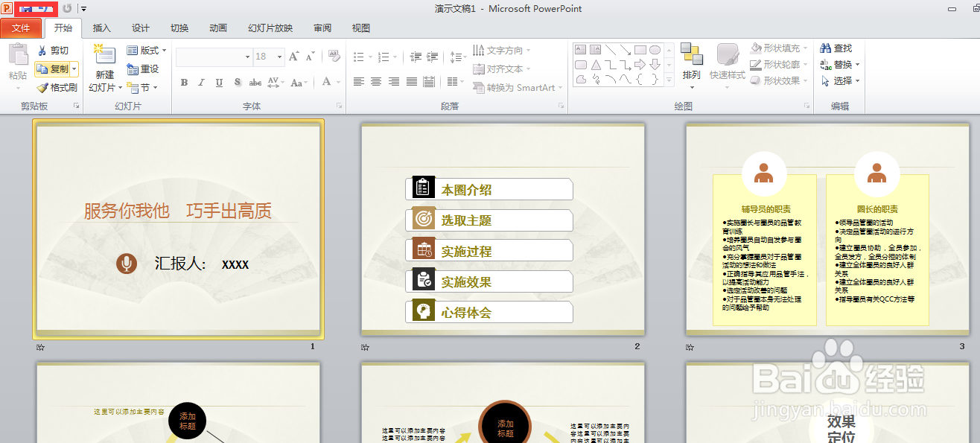Image resolution: width=980 pixels, height=443 pixels.
Task: Open the Arrange (排列) dropdown
Action: pyautogui.click(x=692, y=66)
